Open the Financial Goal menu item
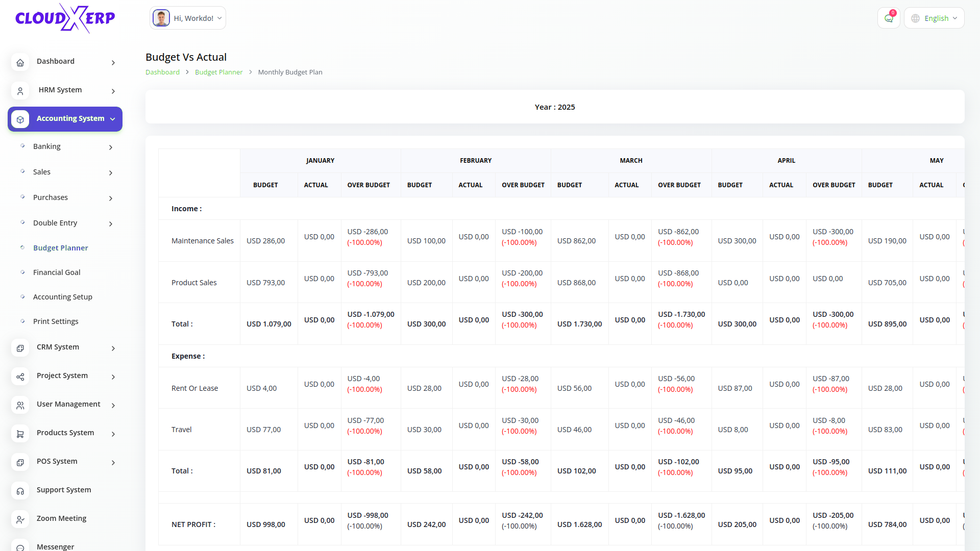Image resolution: width=980 pixels, height=551 pixels. click(57, 272)
